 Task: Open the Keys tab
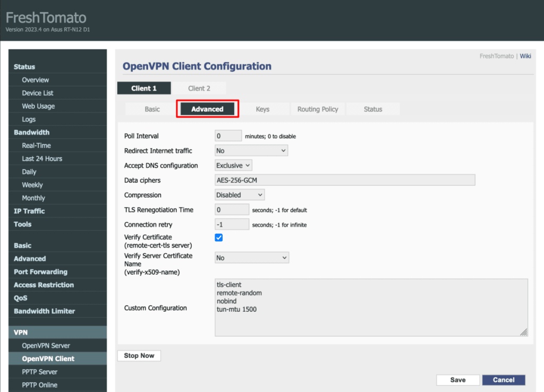tap(262, 109)
